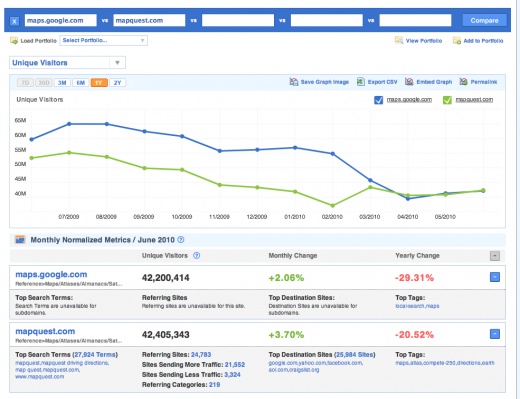
Task: Click the Save Graph Image link
Action: click(325, 82)
